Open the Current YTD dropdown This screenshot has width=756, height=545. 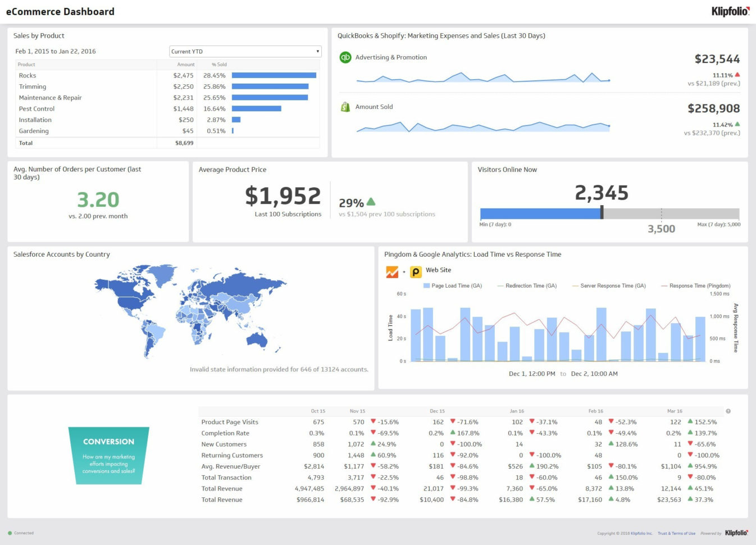(x=244, y=51)
